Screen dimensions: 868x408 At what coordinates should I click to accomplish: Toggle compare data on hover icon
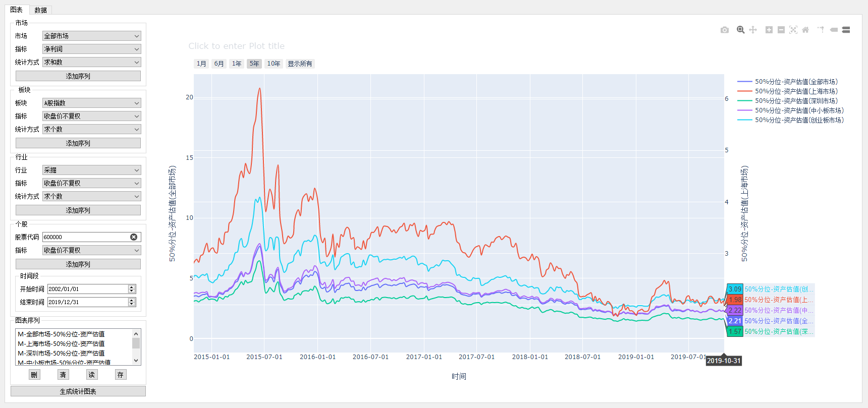846,30
